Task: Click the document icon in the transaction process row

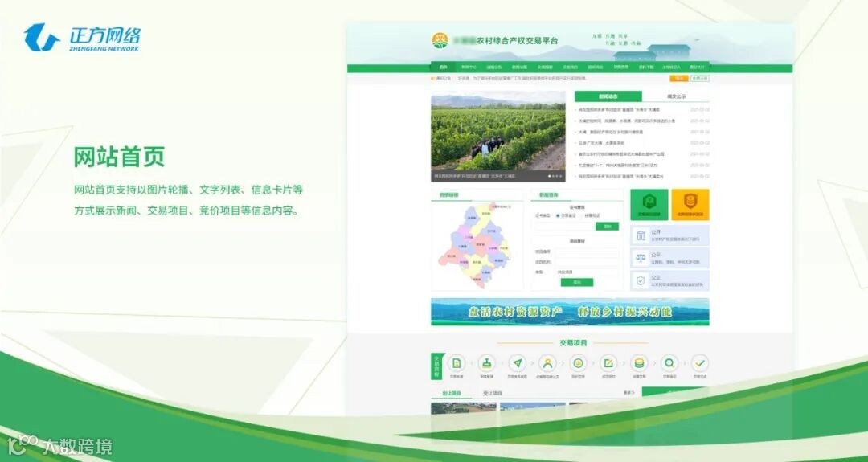Action: click(x=457, y=363)
